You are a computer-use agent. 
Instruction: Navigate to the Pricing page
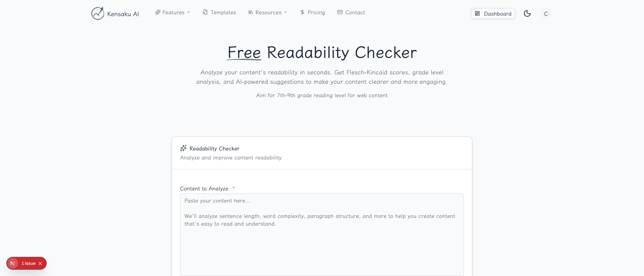pyautogui.click(x=316, y=12)
